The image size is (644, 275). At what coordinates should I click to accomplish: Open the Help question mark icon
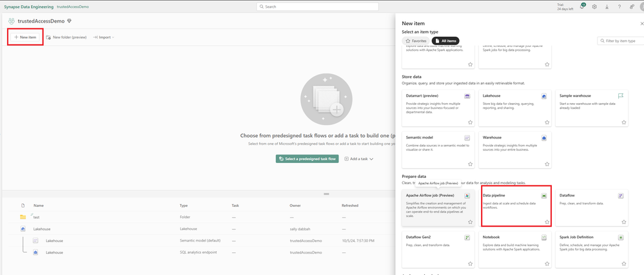pos(620,6)
